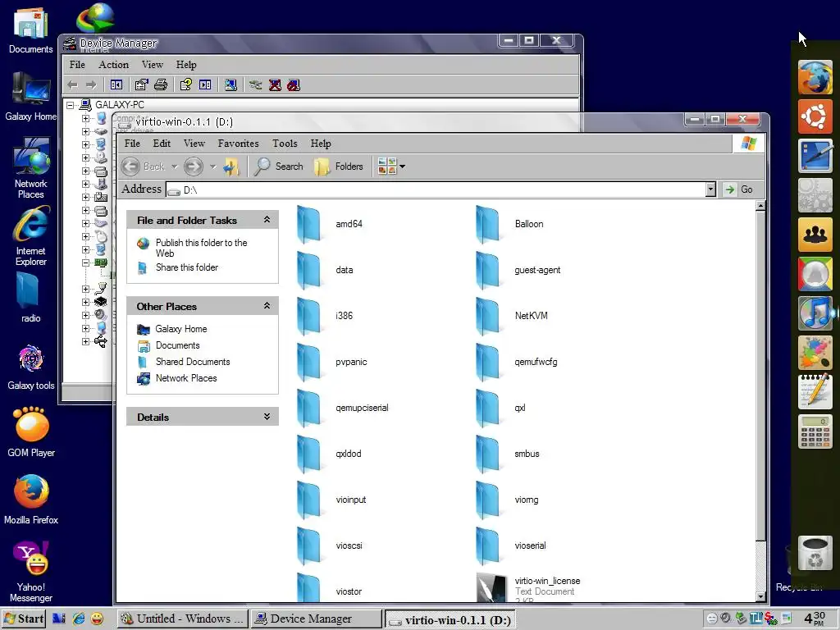This screenshot has height=630, width=840.
Task: Select the qemufwcfg folder
Action: point(517,362)
